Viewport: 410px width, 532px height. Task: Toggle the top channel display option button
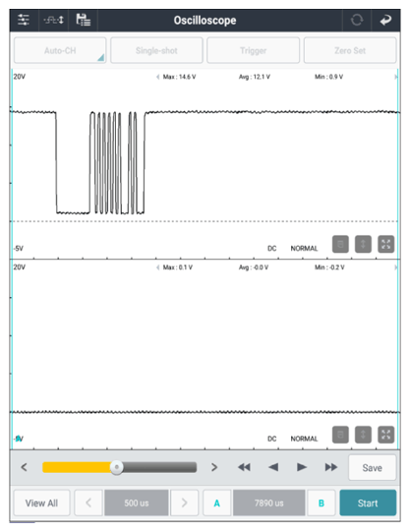(x=340, y=244)
